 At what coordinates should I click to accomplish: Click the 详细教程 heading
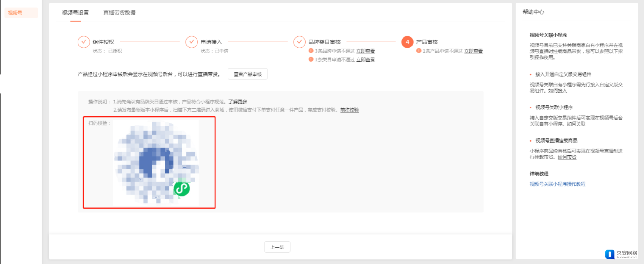pyautogui.click(x=539, y=174)
